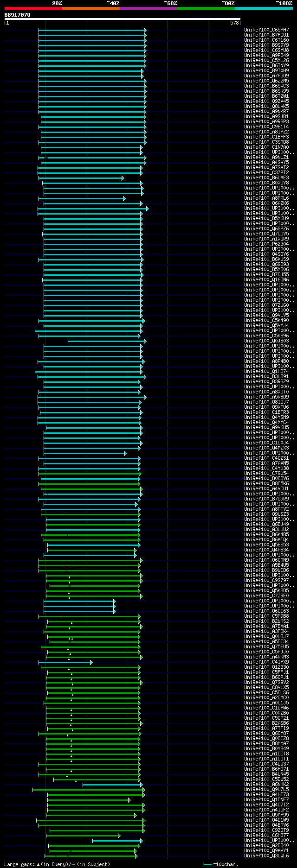Select the UniRef100_A9NLZ1 label
Image resolution: width=297 pixels, height=868 pixels.
point(266,158)
